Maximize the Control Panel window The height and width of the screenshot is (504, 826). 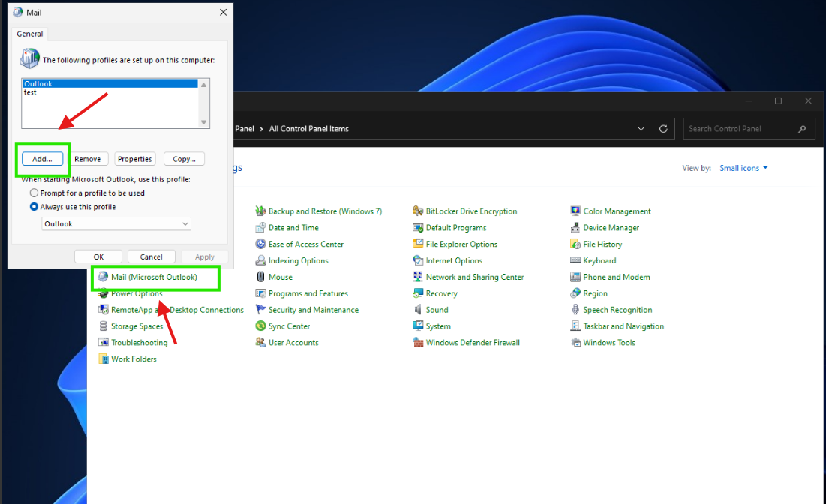pyautogui.click(x=778, y=100)
